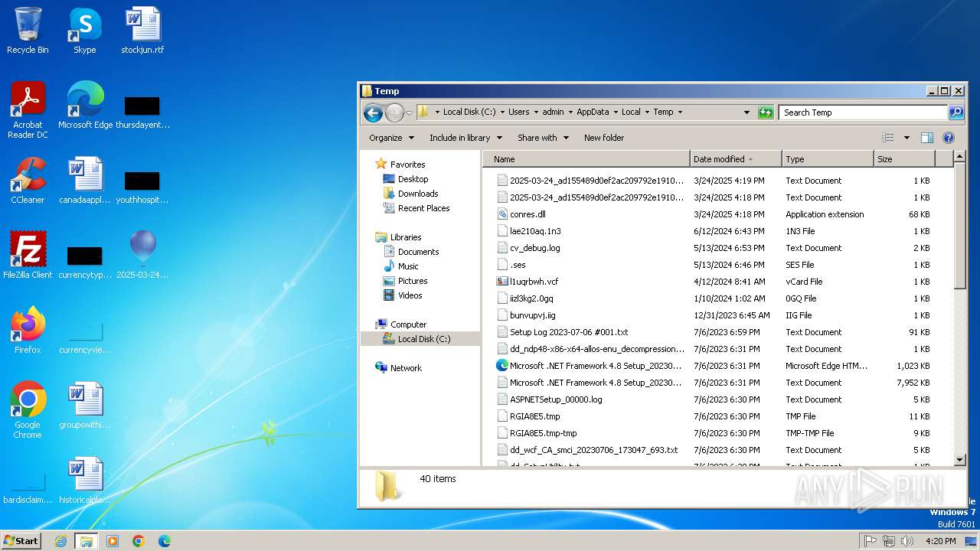Open the Share with dropdown
Image resolution: width=980 pixels, height=551 pixels.
click(x=543, y=138)
